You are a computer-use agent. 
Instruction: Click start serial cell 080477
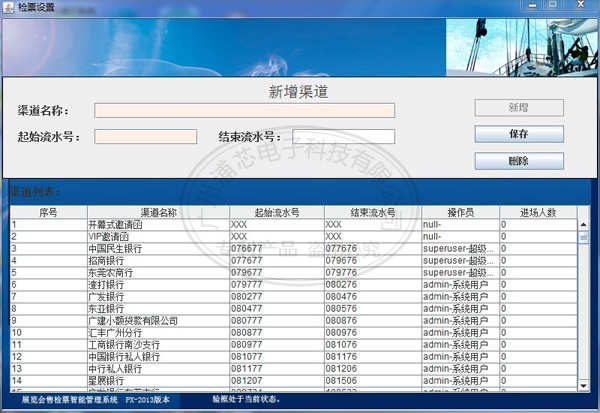click(x=277, y=309)
